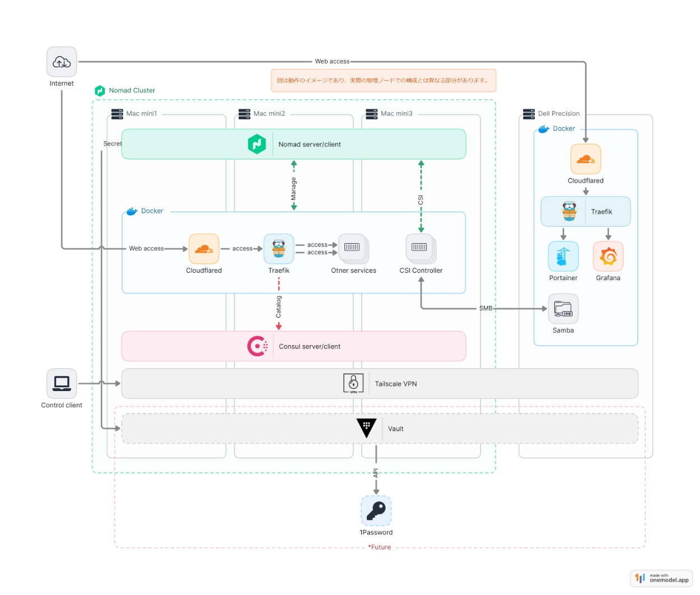Click the Secret label
Image resolution: width=700 pixels, height=595 pixels.
coord(113,144)
